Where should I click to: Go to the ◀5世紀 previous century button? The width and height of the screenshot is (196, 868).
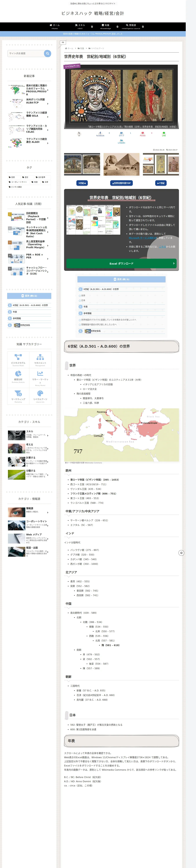pyautogui.click(x=82, y=183)
